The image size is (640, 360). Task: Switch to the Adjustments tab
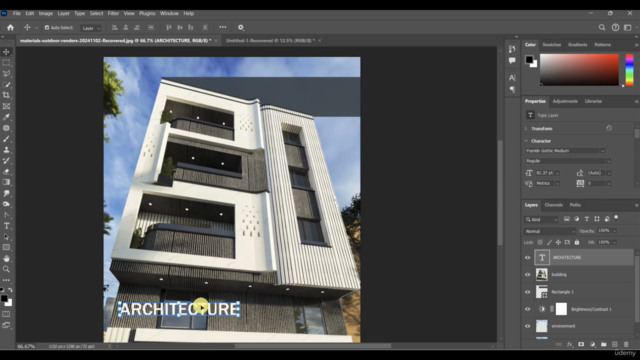[565, 101]
